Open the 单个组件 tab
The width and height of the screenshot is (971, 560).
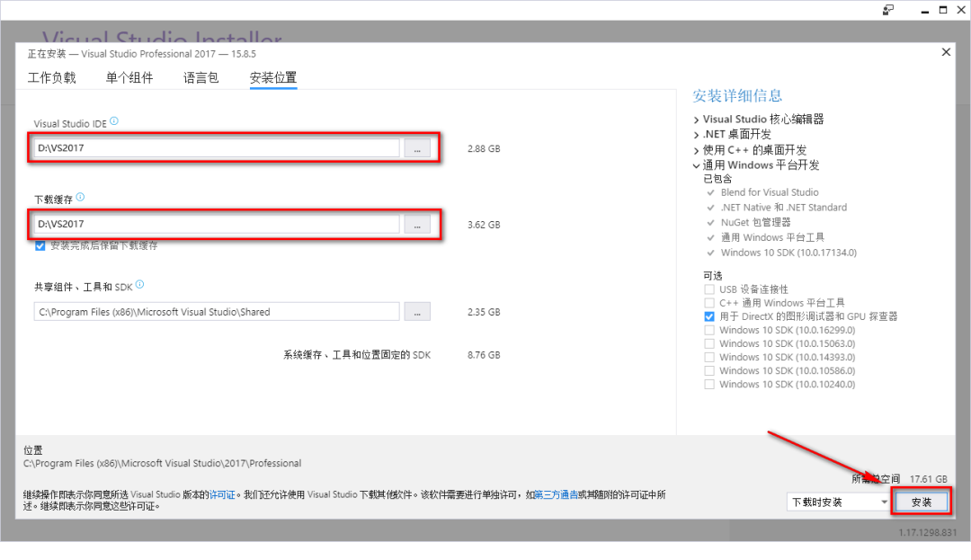tap(129, 77)
